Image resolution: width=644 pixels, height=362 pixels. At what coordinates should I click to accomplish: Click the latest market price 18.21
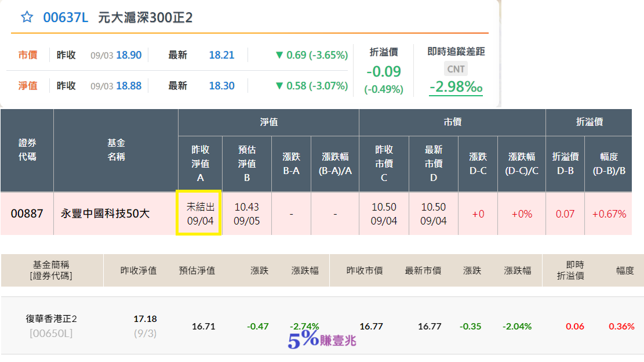pyautogui.click(x=221, y=55)
